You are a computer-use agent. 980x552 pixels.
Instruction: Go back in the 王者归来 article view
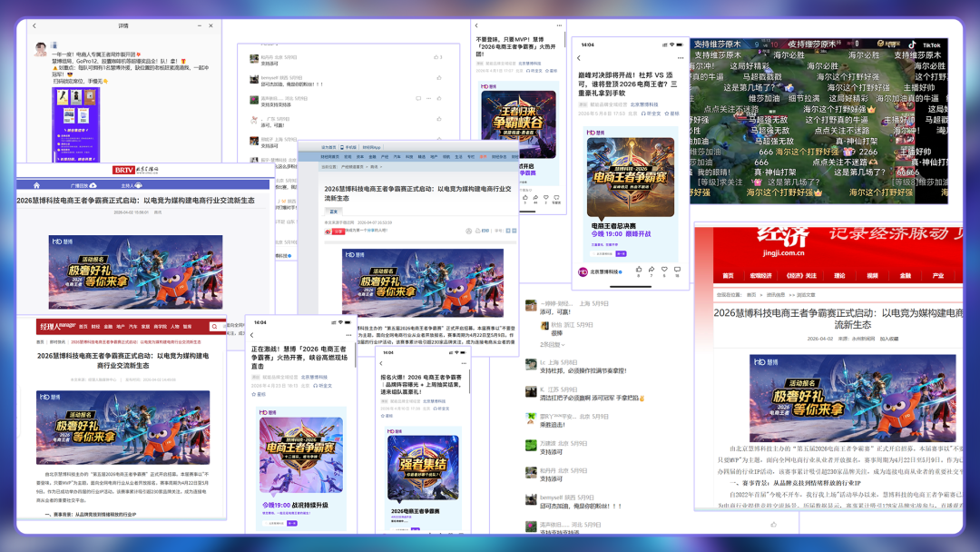(477, 25)
